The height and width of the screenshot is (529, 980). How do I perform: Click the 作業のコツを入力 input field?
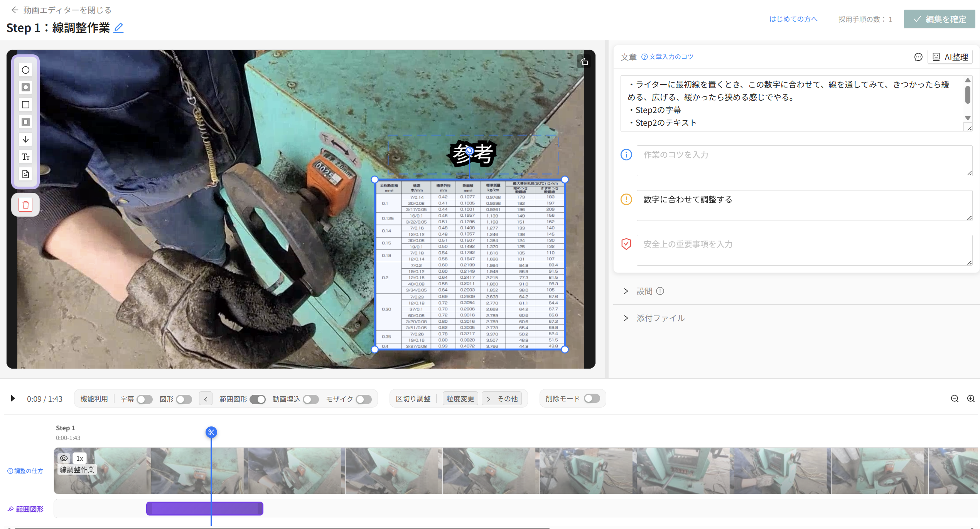[x=804, y=161]
